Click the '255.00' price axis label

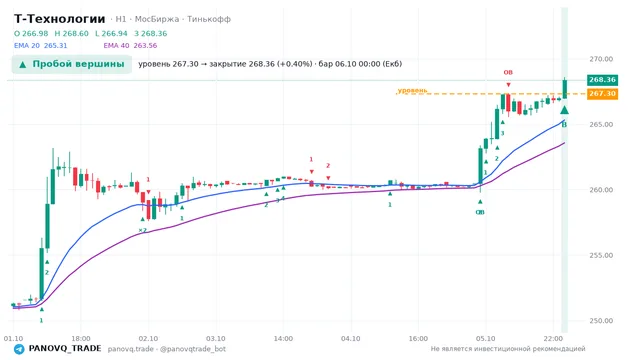601,255
